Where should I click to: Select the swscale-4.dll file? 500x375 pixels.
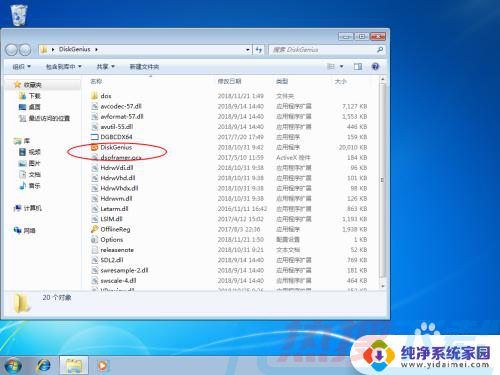(x=118, y=281)
